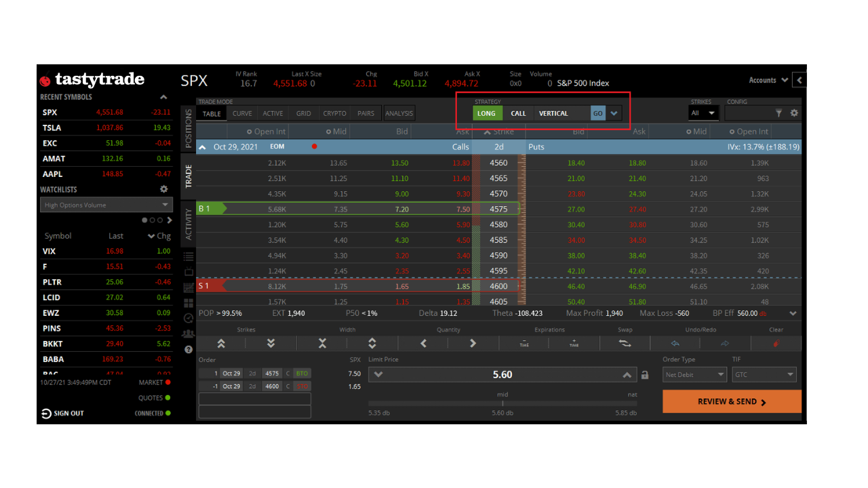
Task: Click the filter funnel icon in Config
Action: click(x=778, y=113)
